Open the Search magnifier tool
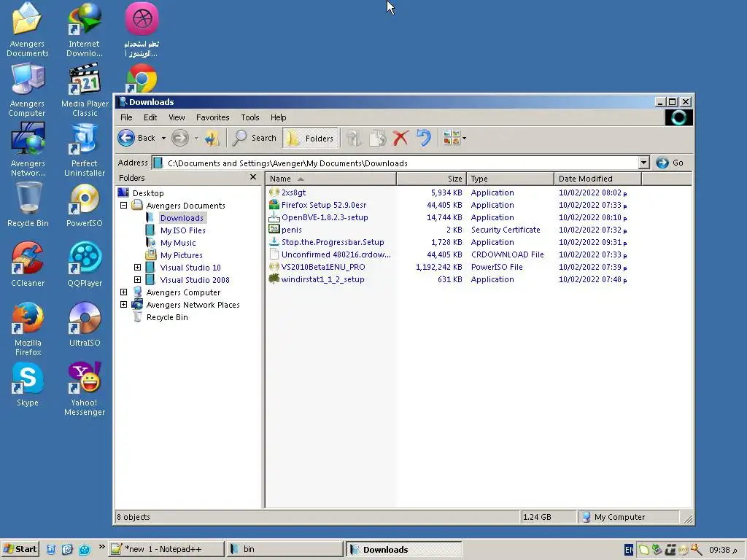 coord(255,138)
